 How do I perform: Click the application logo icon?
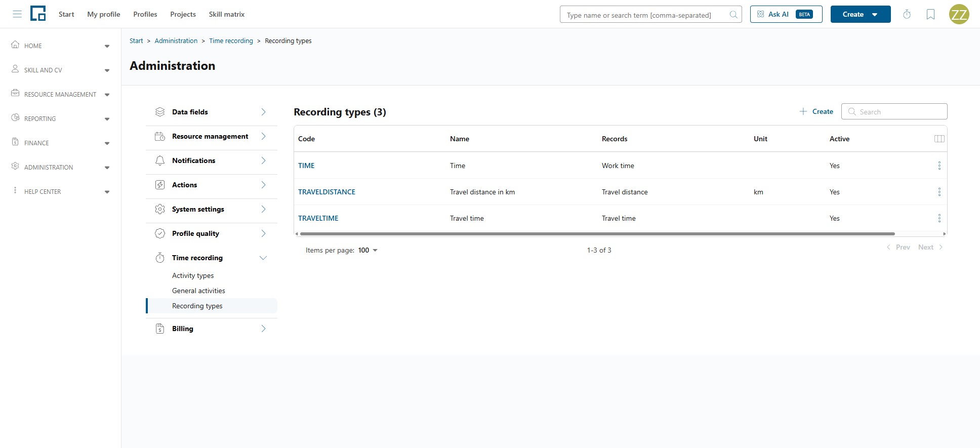tap(38, 14)
